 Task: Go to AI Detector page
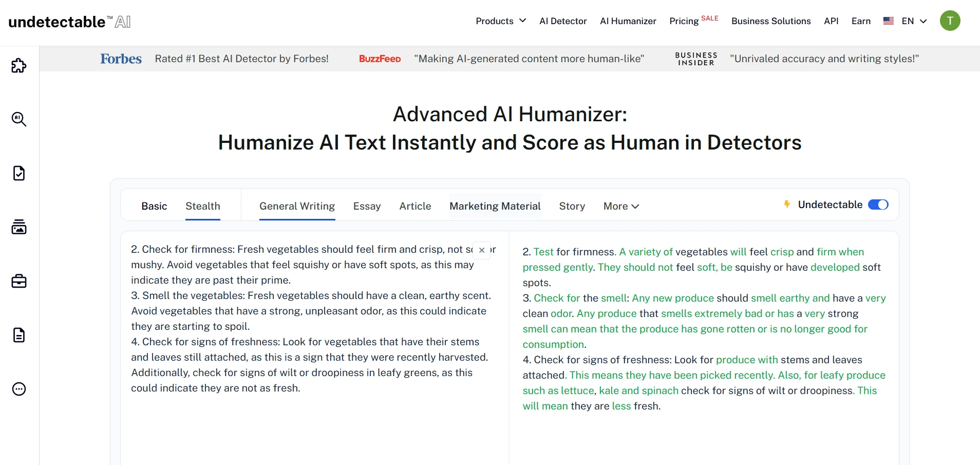click(563, 21)
